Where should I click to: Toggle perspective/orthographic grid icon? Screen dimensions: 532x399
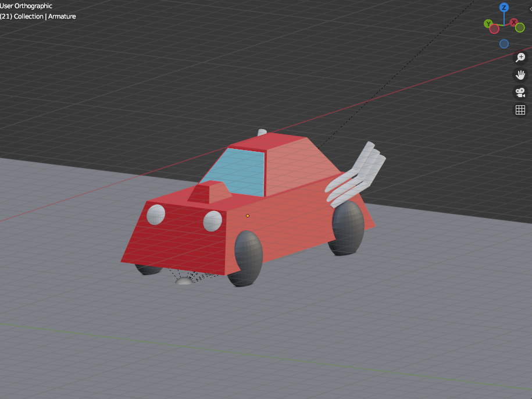(520, 109)
